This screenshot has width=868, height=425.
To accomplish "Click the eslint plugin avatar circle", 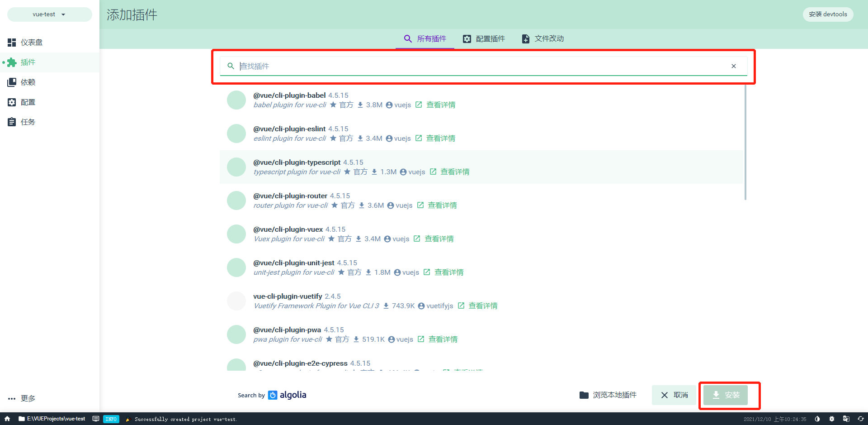I will pyautogui.click(x=236, y=134).
